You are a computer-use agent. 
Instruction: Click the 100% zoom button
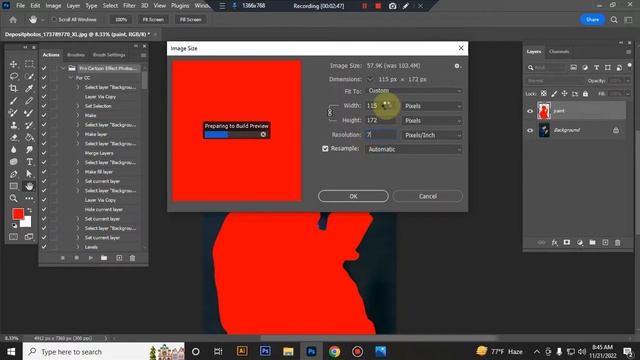121,20
